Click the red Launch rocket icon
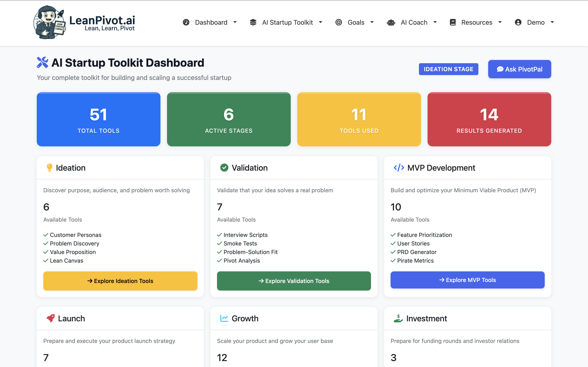588x367 pixels. [51, 318]
